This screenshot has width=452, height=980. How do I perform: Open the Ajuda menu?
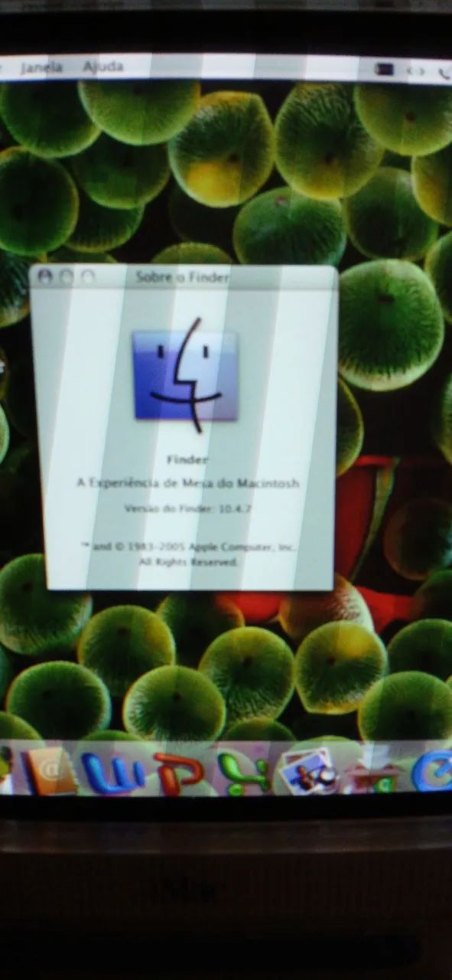[103, 67]
